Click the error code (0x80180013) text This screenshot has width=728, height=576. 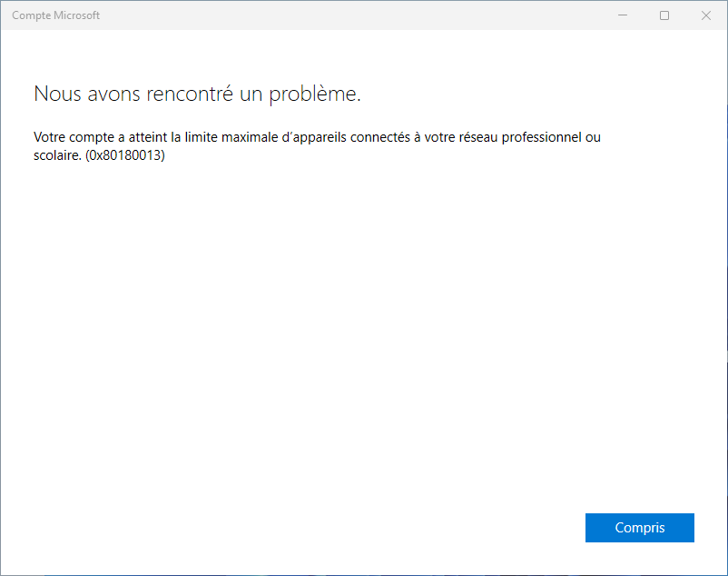[125, 155]
